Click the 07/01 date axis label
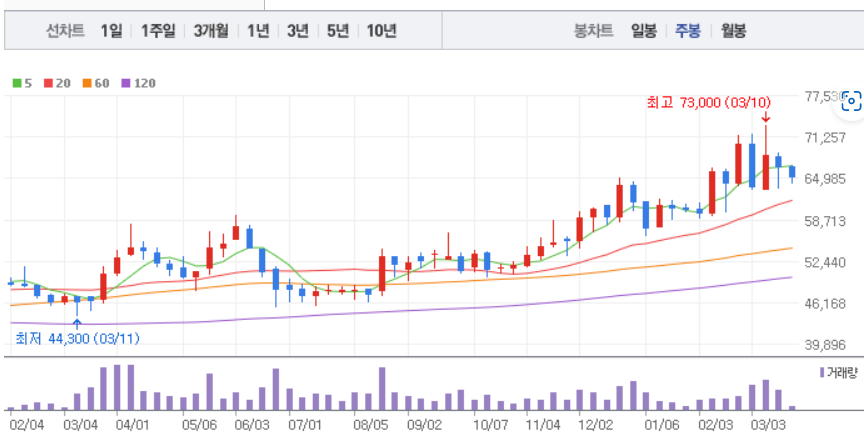Viewport: 864px width, 436px height. click(x=305, y=426)
